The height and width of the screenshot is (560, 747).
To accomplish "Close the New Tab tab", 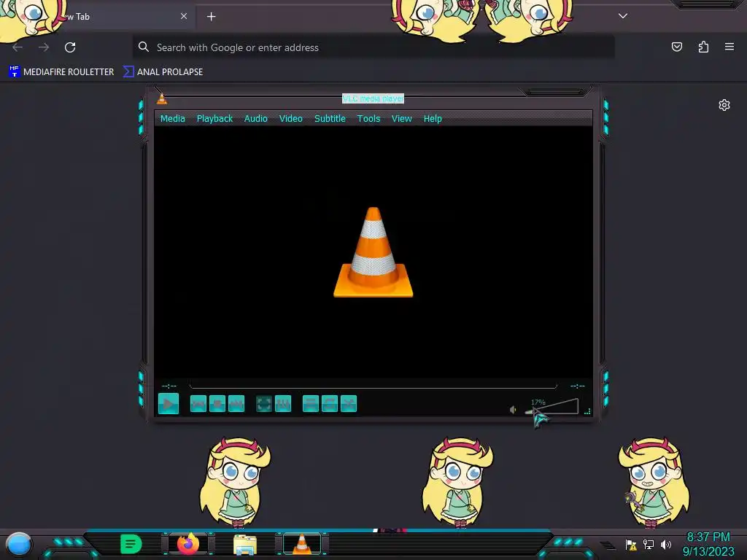I will coord(184,16).
